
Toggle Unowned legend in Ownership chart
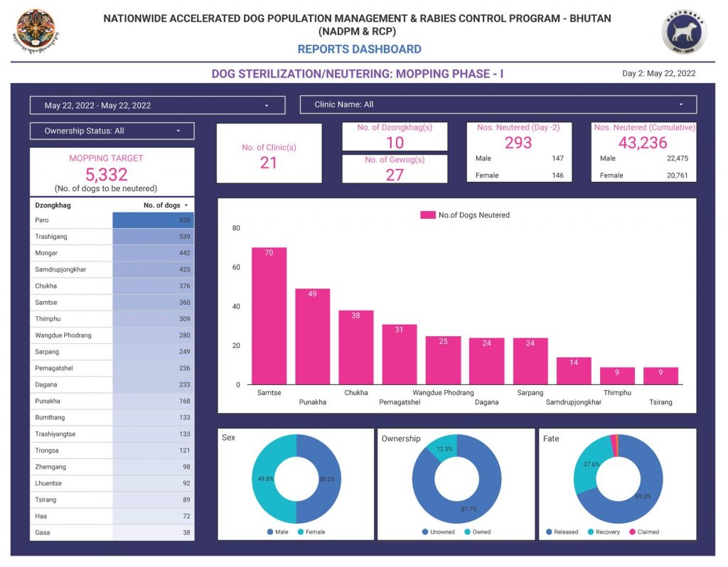tap(425, 532)
